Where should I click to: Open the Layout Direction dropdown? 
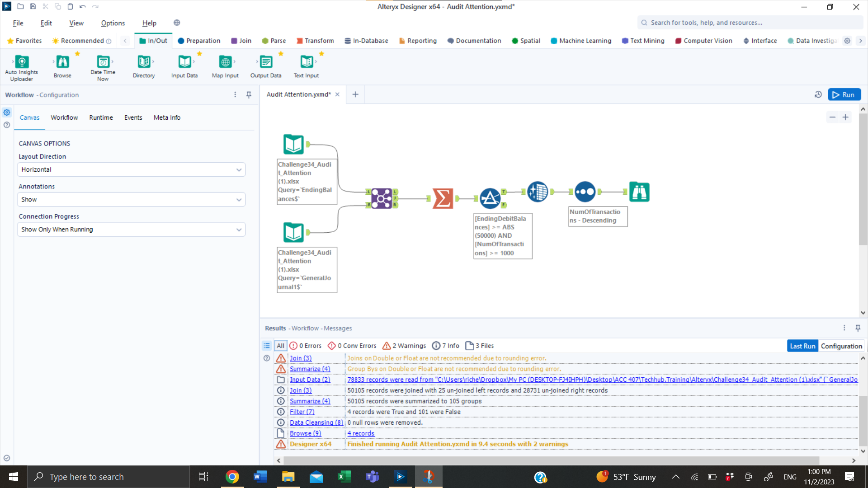pos(131,169)
